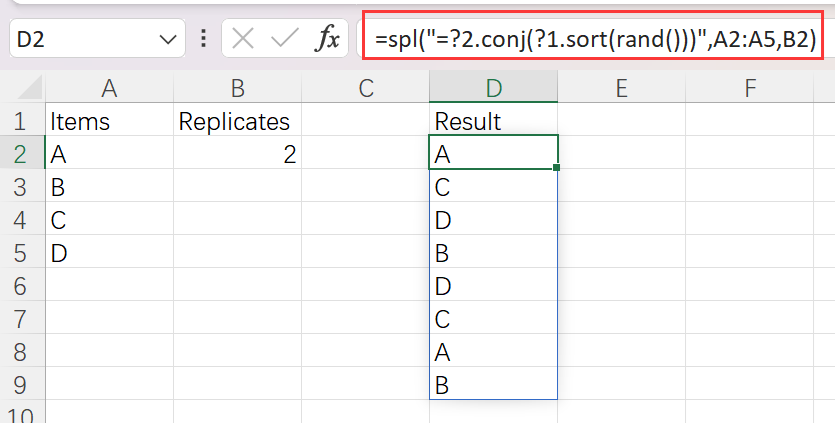This screenshot has height=423, width=835.
Task: Select column B header
Action: pos(237,88)
